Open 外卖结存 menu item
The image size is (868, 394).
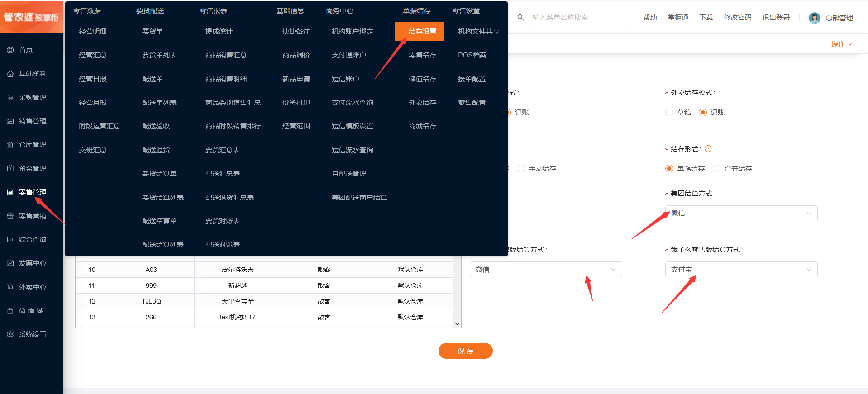[x=422, y=103]
